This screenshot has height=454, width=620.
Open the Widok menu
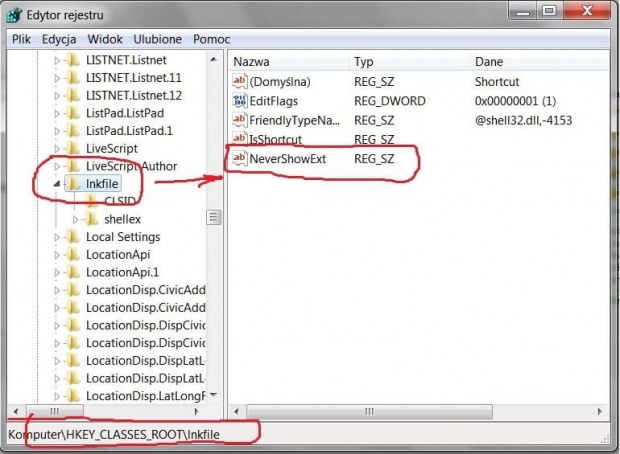coord(105,39)
